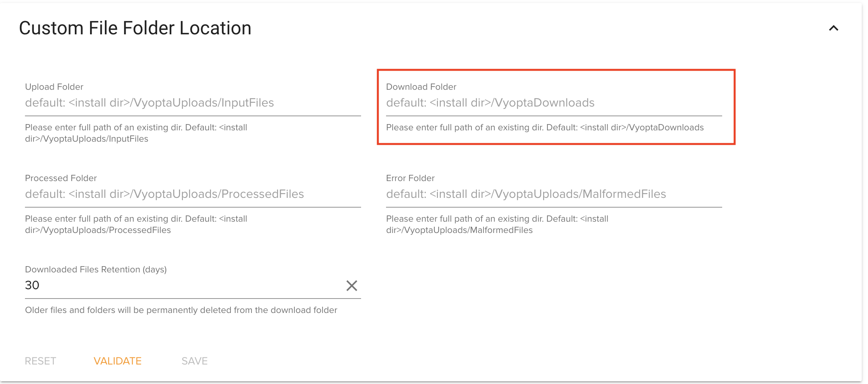Click the Download Folder input field
This screenshot has width=868, height=384.
click(x=554, y=103)
